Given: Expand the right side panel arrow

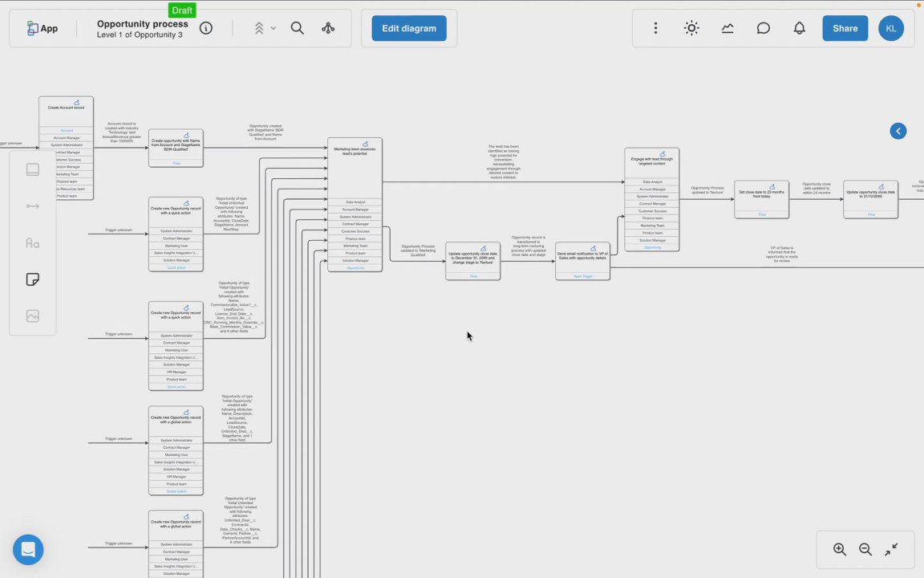Looking at the screenshot, I should pyautogui.click(x=898, y=131).
